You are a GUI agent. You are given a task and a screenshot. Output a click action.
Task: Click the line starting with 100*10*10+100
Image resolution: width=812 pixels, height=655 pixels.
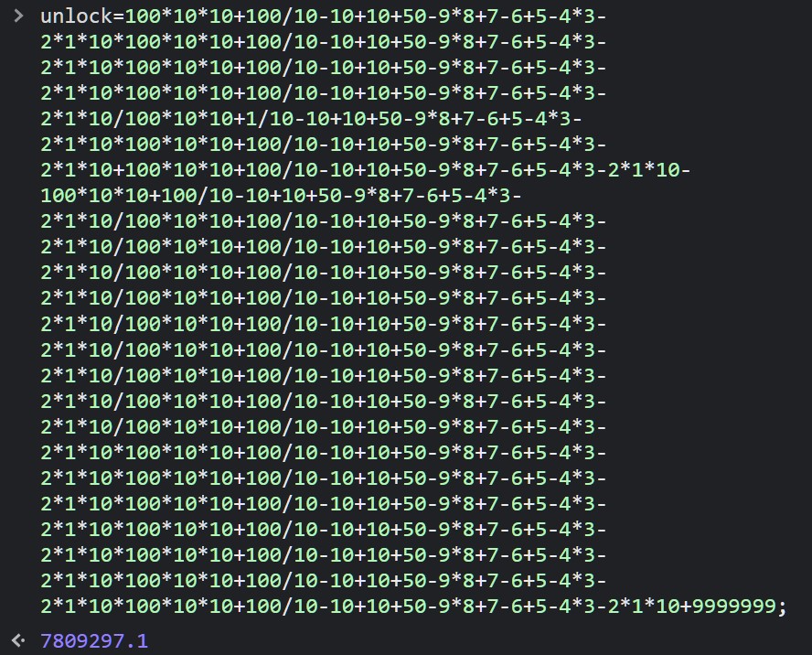pyautogui.click(x=282, y=196)
